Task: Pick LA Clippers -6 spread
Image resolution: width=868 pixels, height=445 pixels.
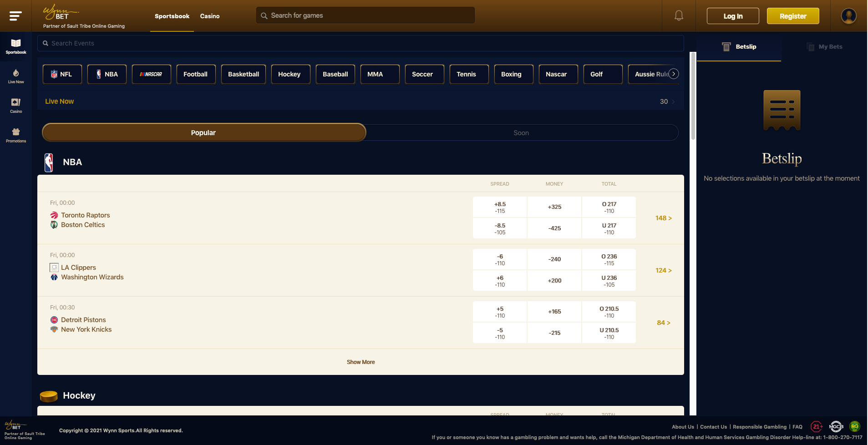Action: pos(500,259)
